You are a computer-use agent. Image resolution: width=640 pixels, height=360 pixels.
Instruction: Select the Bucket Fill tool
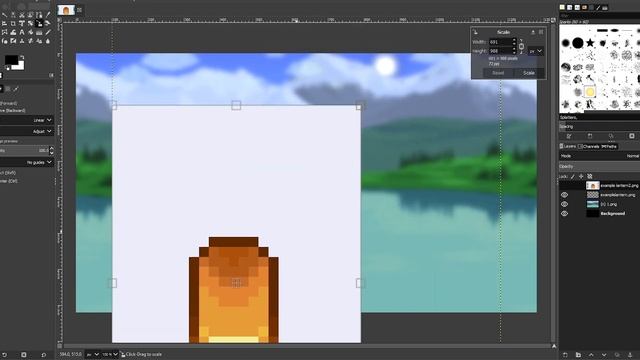[x=30, y=32]
